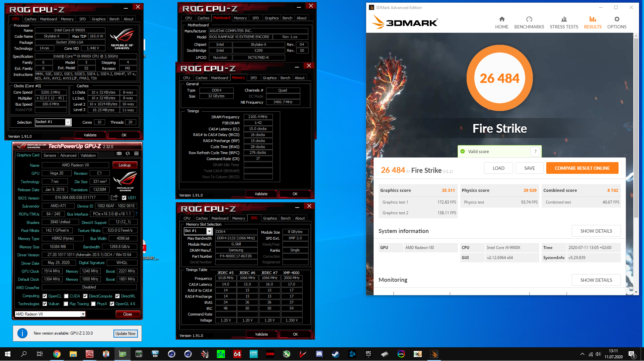
Task: Toggle the OpenGL 4.6 checkbox
Action: [112, 304]
